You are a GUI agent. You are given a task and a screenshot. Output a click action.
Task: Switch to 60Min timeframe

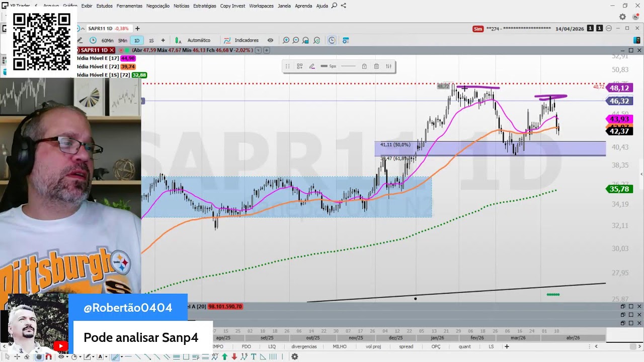(107, 40)
